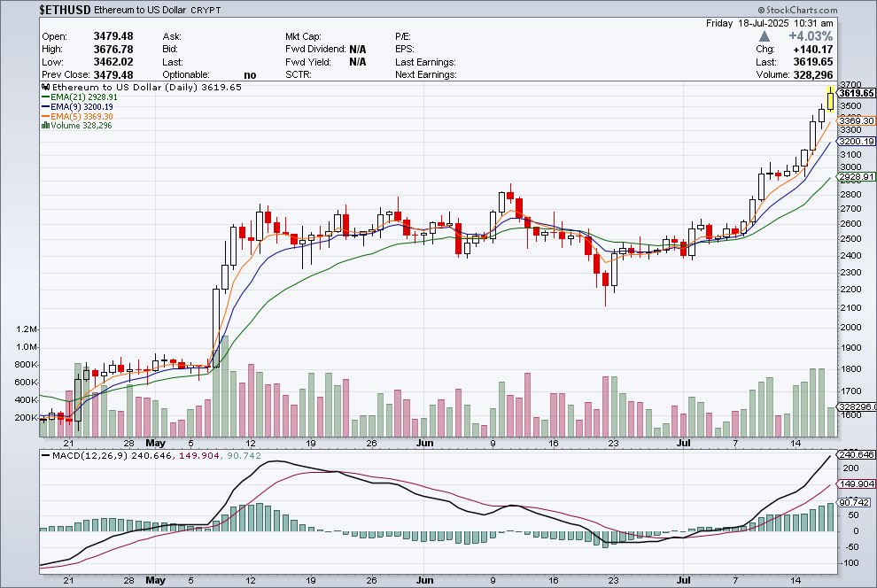This screenshot has height=588, width=877.
Task: Click the Open value 3479.48
Action: tap(113, 36)
